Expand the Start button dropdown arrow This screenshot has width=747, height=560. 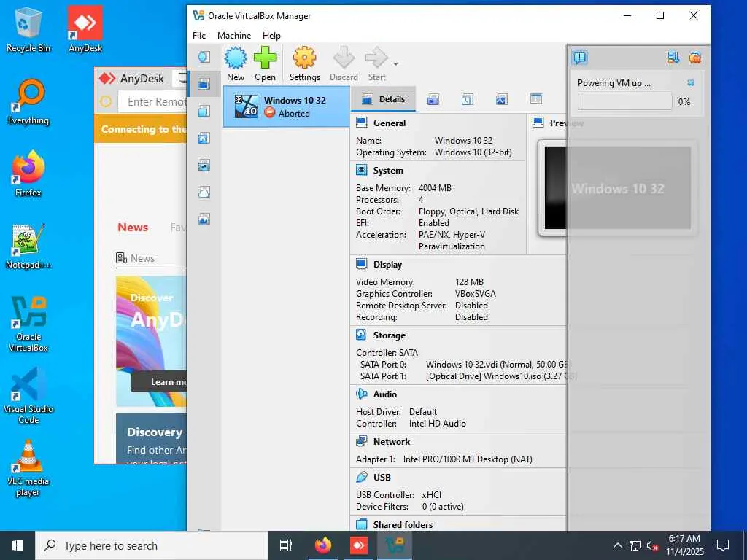pyautogui.click(x=395, y=64)
